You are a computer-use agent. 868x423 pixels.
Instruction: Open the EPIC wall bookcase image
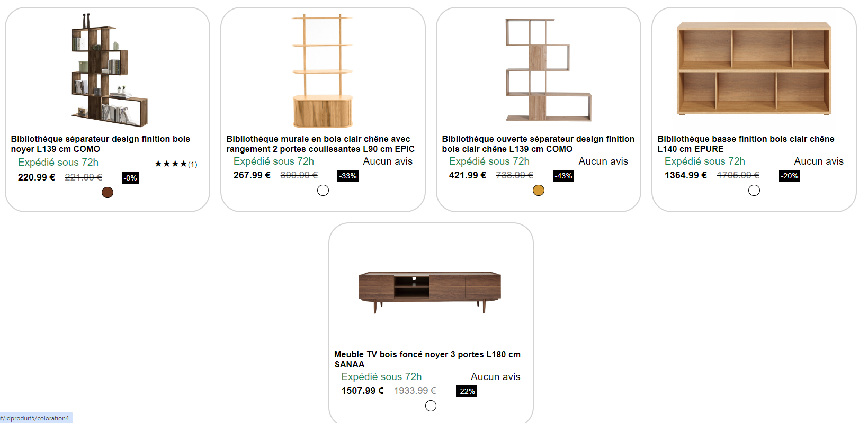[323, 70]
